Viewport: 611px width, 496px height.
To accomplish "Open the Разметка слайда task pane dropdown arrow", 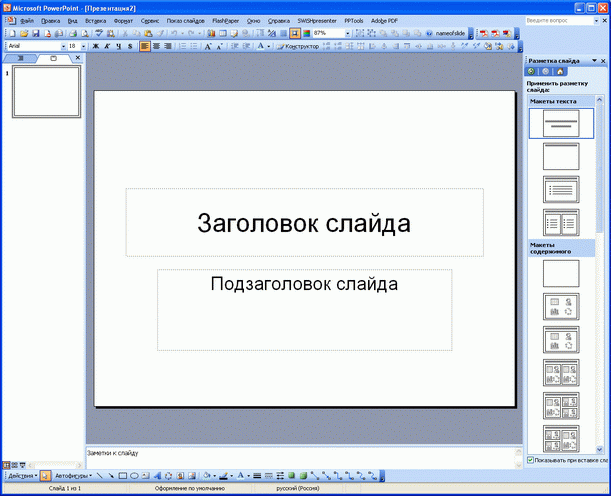I will (x=595, y=61).
